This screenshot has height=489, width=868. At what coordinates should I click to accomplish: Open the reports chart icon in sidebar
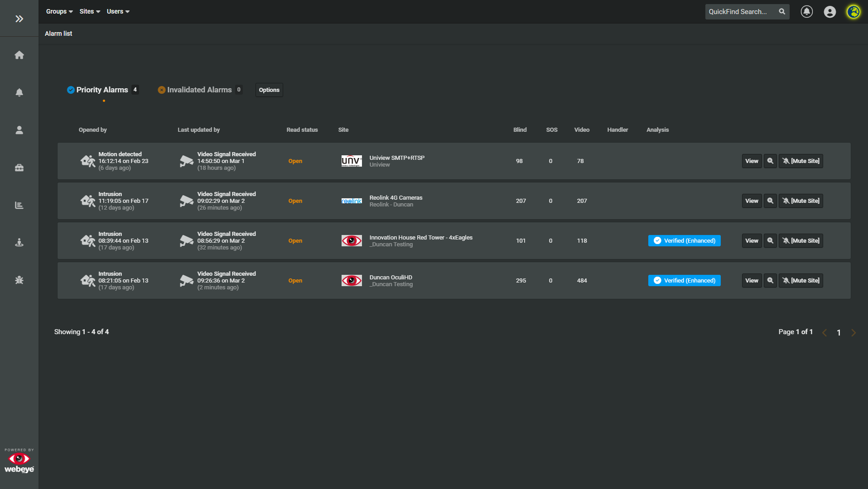(19, 205)
